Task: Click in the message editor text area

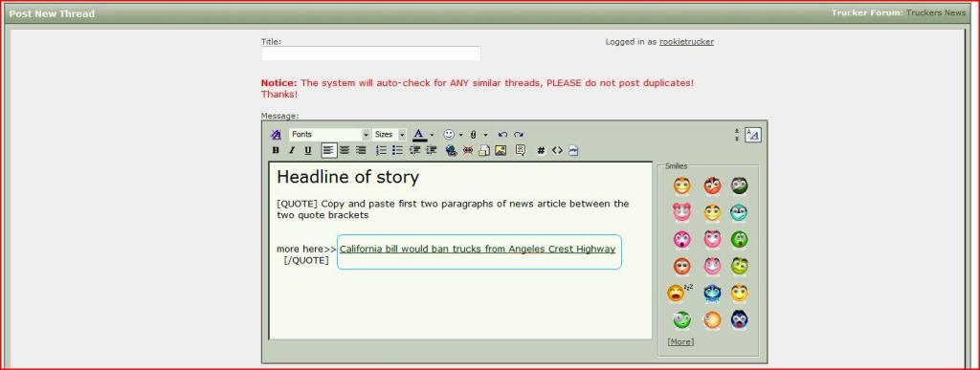Action: (x=460, y=250)
